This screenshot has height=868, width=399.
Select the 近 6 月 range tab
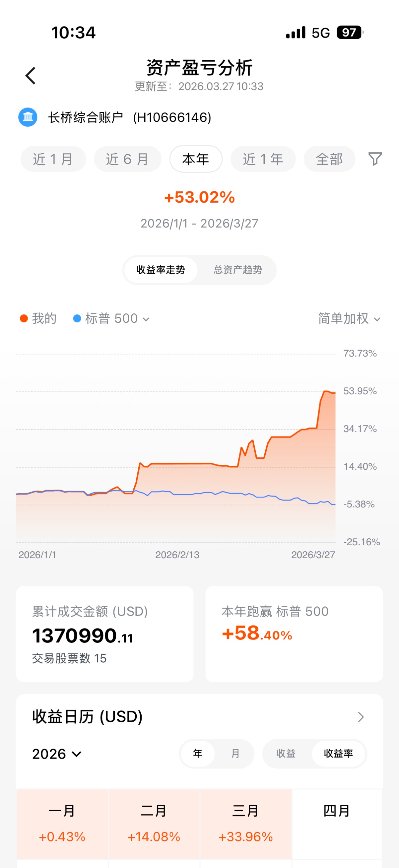(x=127, y=159)
